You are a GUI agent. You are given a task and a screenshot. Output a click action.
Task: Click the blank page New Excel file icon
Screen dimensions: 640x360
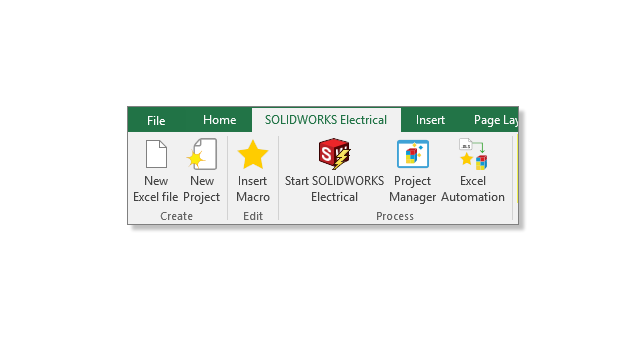click(x=156, y=154)
